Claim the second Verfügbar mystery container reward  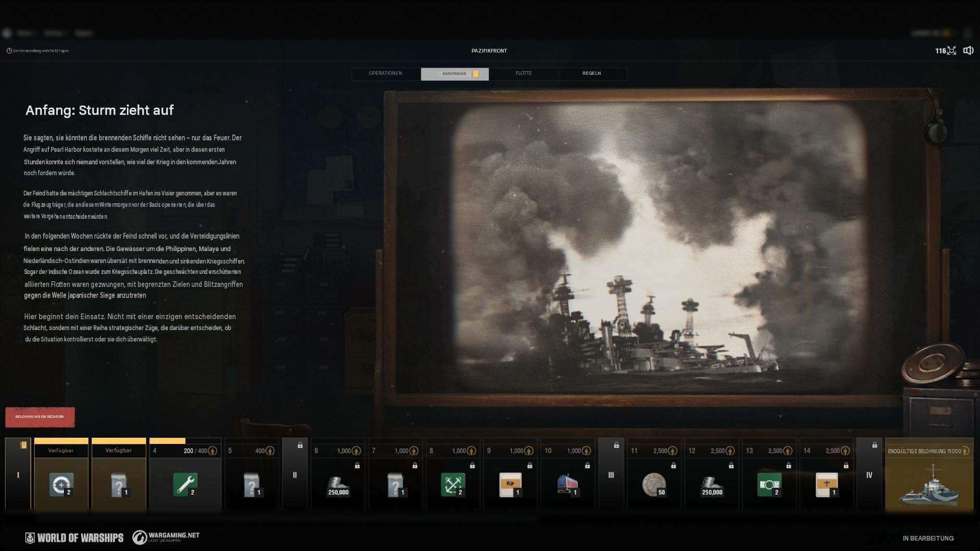(119, 484)
